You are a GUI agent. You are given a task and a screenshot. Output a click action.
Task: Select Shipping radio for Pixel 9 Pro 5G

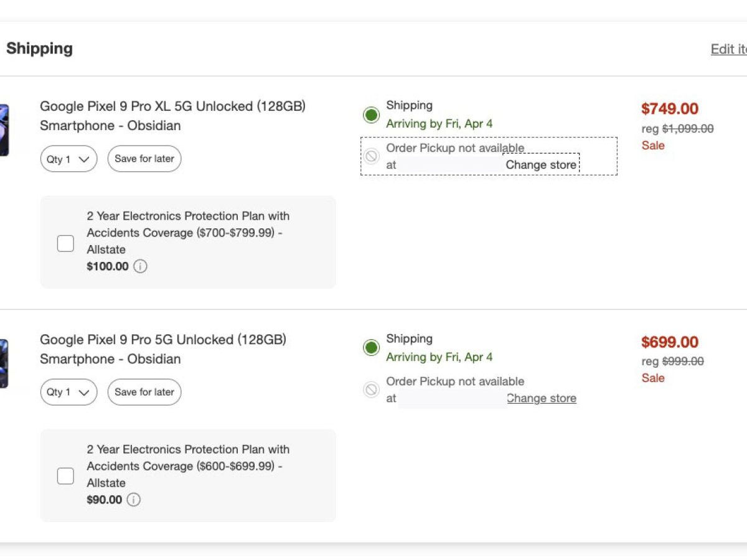(x=372, y=348)
